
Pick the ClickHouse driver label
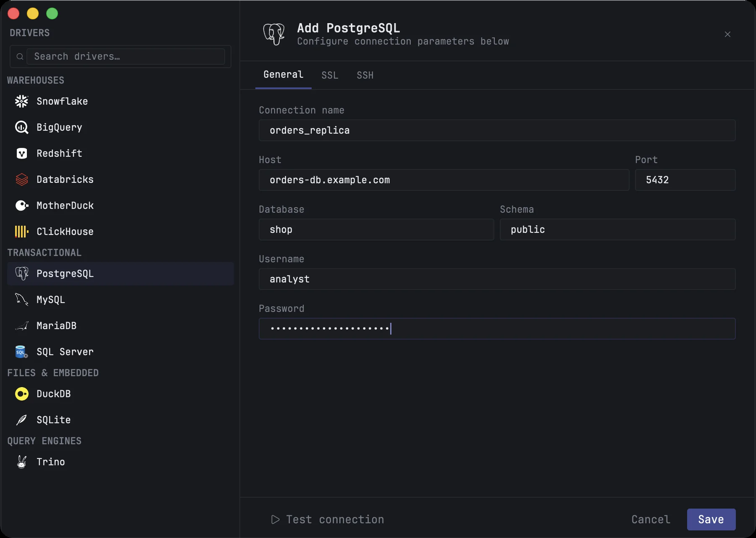65,232
